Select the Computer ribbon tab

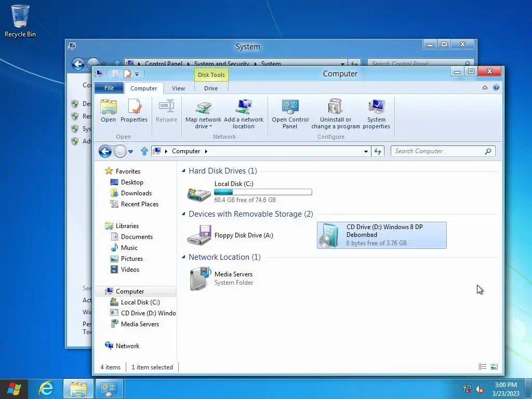[x=143, y=88]
